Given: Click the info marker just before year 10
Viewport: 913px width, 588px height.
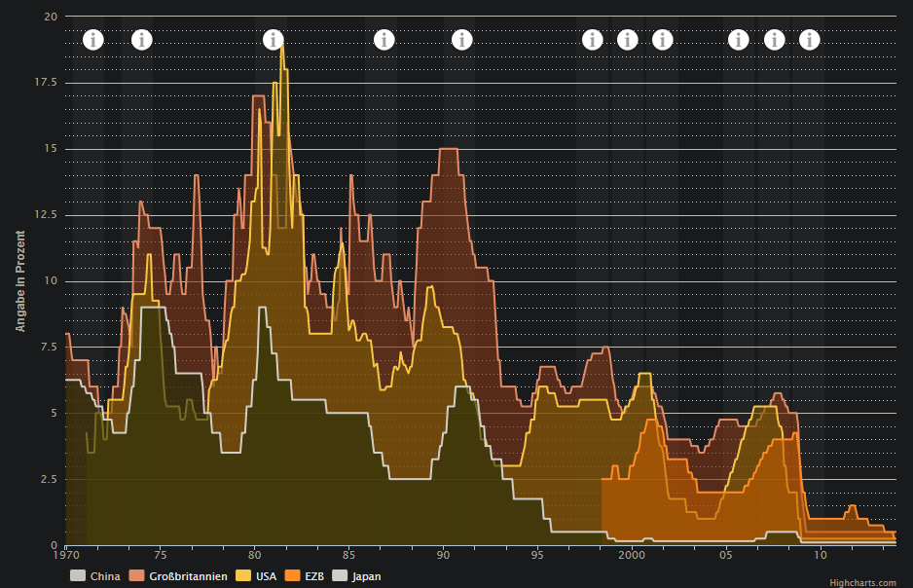Looking at the screenshot, I should (x=810, y=40).
